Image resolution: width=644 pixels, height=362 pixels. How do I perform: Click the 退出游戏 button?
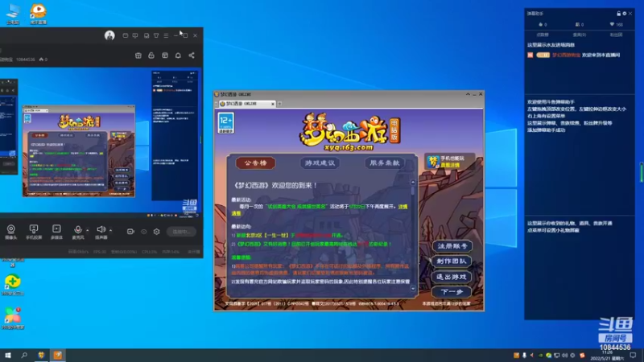click(452, 277)
